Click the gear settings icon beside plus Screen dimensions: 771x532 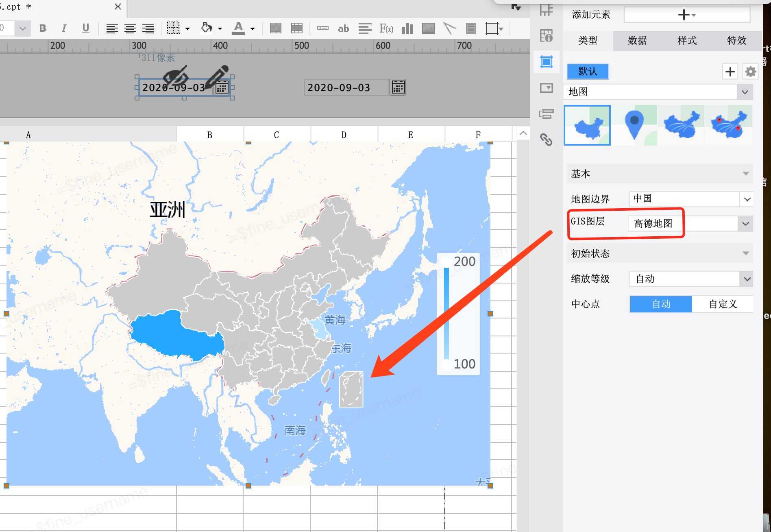coord(750,72)
